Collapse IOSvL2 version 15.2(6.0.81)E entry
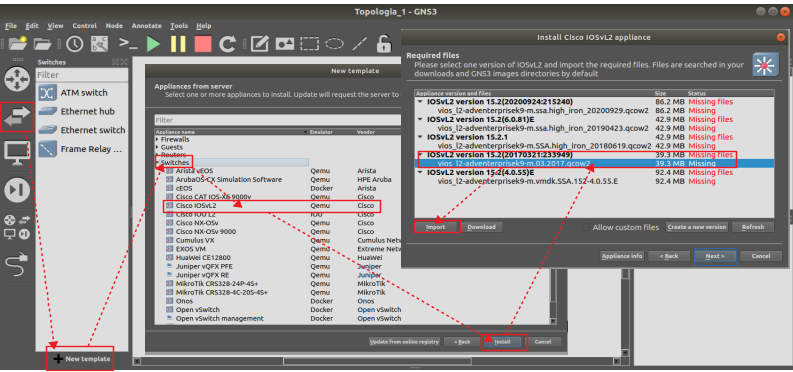793x372 pixels. coord(420,119)
